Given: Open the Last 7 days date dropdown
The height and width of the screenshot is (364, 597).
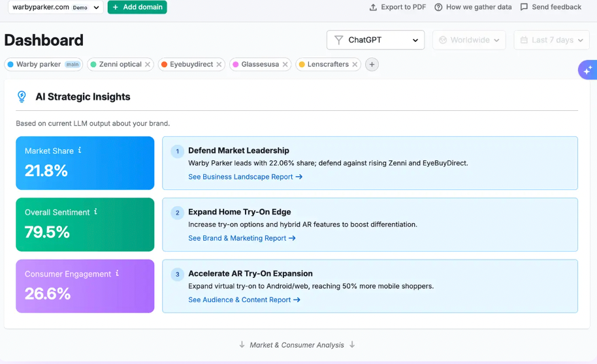Looking at the screenshot, I should [x=551, y=40].
